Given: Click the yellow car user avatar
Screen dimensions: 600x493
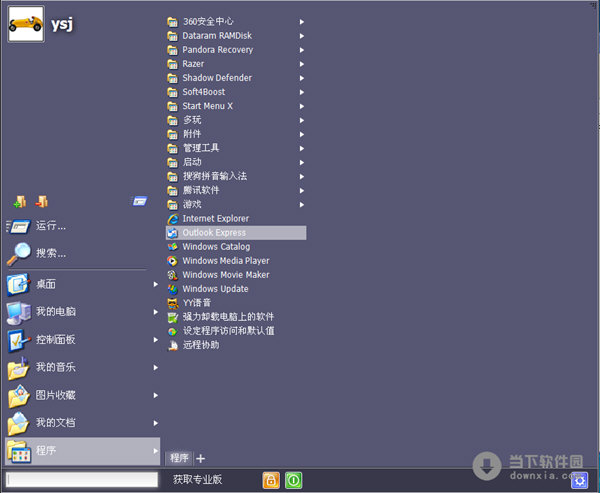Looking at the screenshot, I should click(x=26, y=24).
